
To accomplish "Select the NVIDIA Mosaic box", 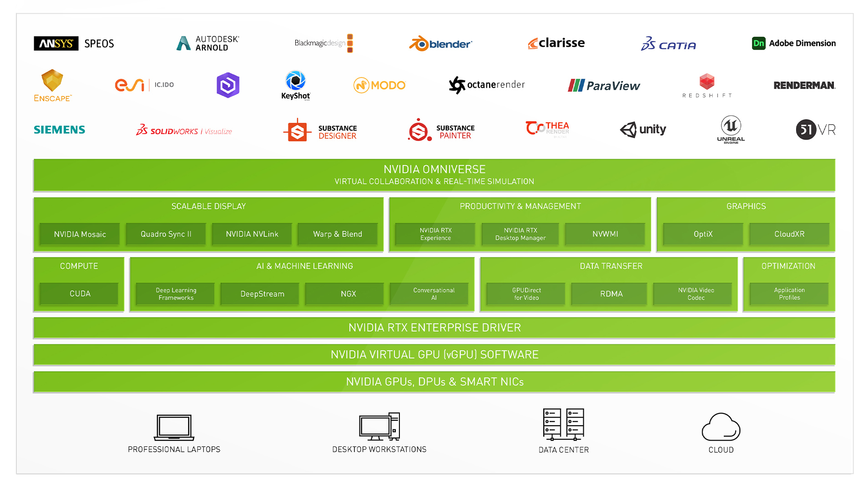I will click(80, 234).
